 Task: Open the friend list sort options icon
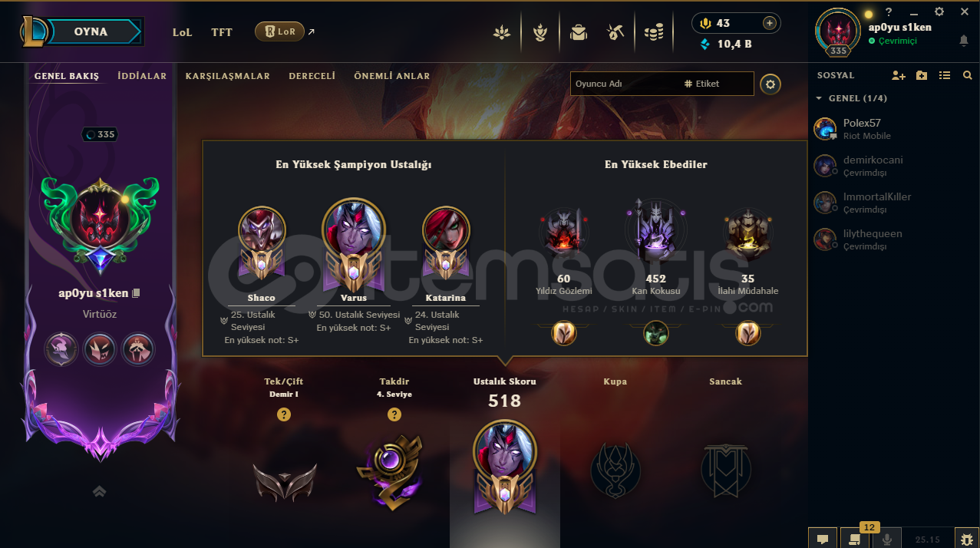[945, 75]
